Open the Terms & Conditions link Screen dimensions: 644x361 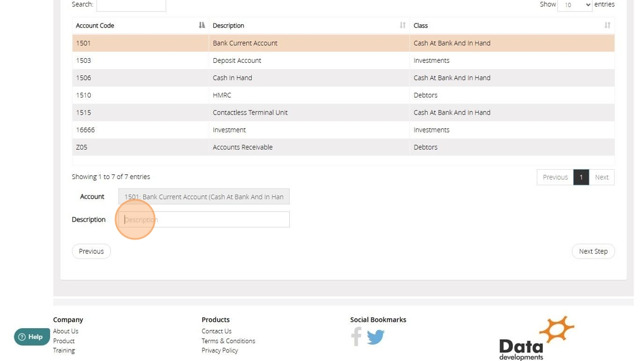tap(228, 341)
